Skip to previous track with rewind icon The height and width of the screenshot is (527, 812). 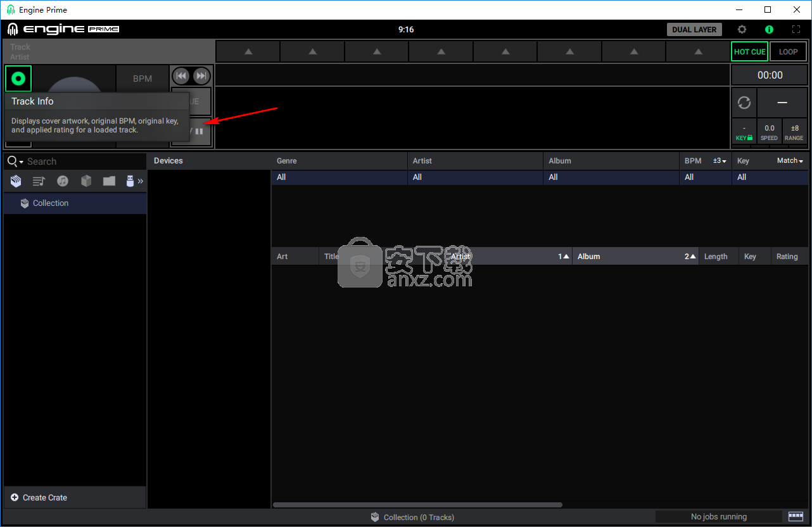[182, 76]
